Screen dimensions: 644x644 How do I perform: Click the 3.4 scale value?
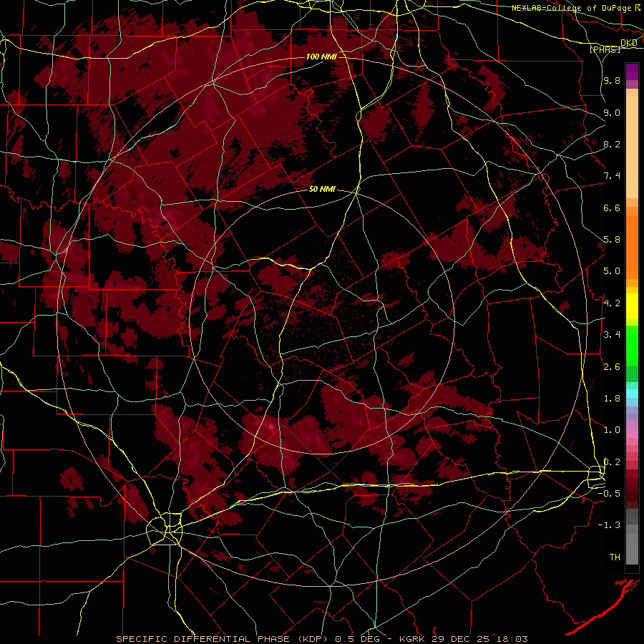point(612,335)
